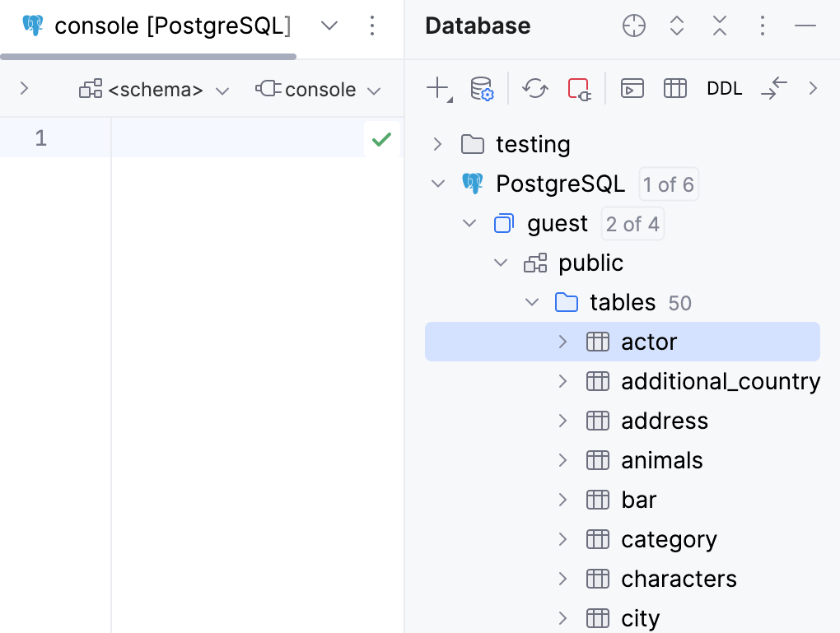The width and height of the screenshot is (840, 633).
Task: Open the table data editor icon
Action: (674, 88)
